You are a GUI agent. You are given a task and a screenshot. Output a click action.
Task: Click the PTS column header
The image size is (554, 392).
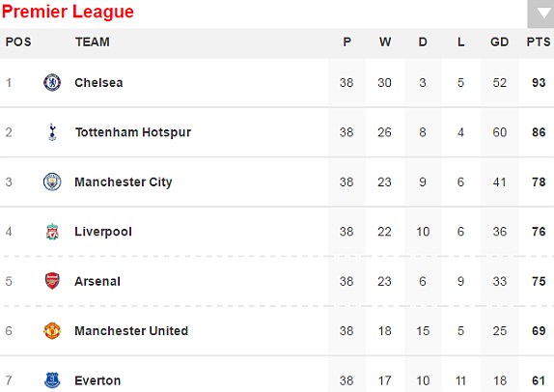pyautogui.click(x=539, y=42)
